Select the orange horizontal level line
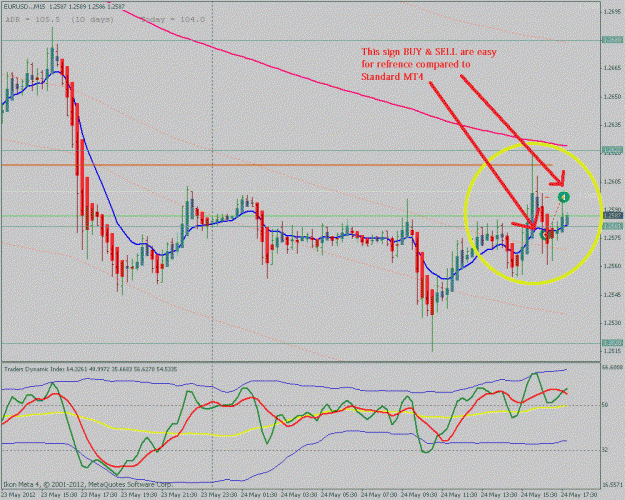Image resolution: width=625 pixels, height=500 pixels. 277,165
